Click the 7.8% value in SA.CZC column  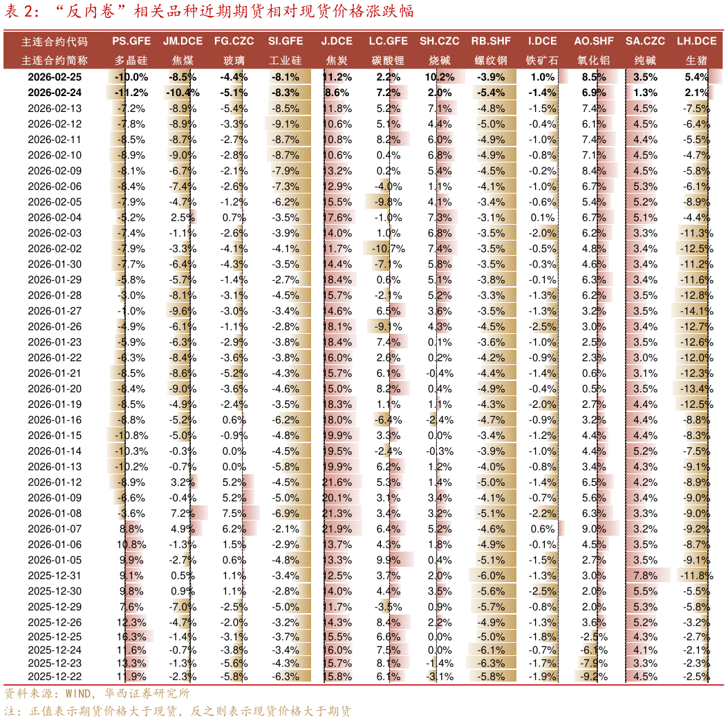coord(645,576)
